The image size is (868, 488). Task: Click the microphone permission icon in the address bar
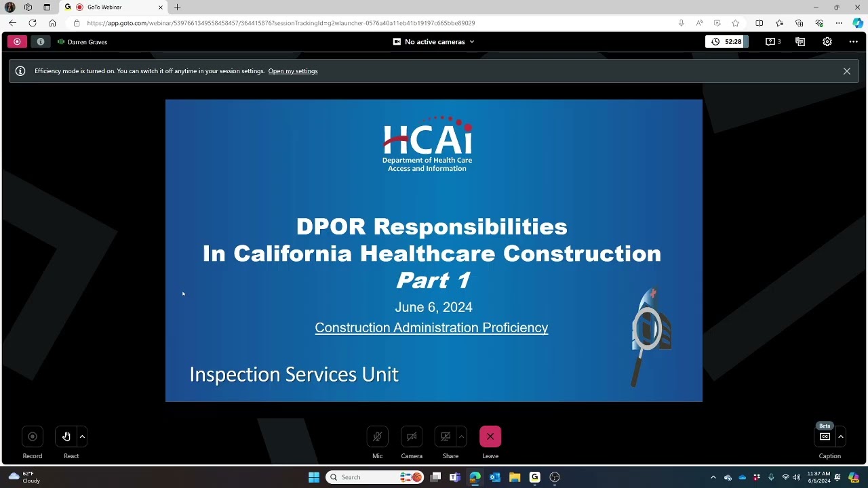(x=681, y=23)
